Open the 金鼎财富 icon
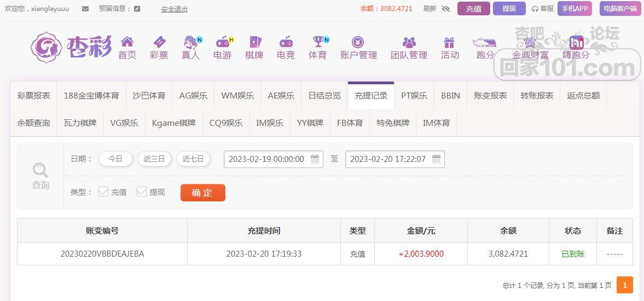The height and width of the screenshot is (301, 644). pos(530,42)
